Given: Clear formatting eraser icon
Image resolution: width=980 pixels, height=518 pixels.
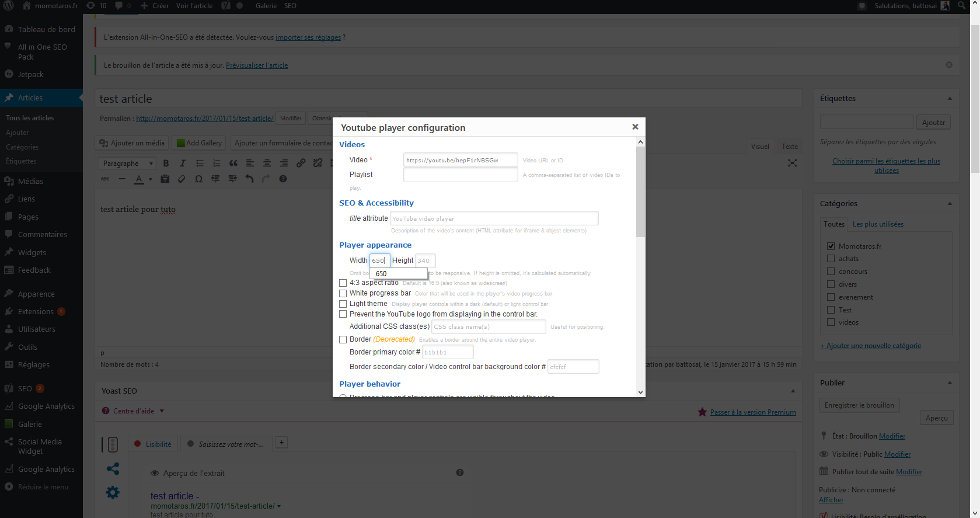Looking at the screenshot, I should pyautogui.click(x=182, y=179).
